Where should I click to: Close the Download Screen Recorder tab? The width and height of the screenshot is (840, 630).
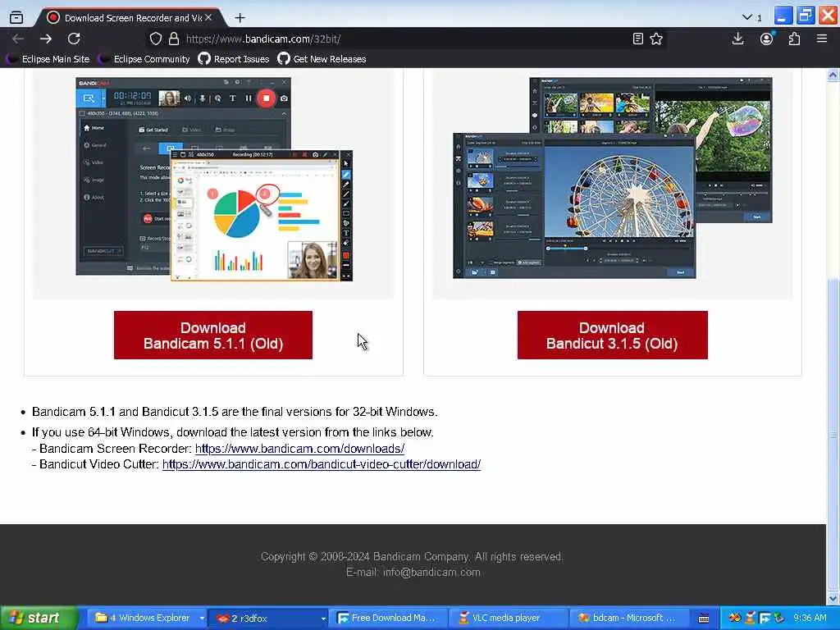pos(209,18)
